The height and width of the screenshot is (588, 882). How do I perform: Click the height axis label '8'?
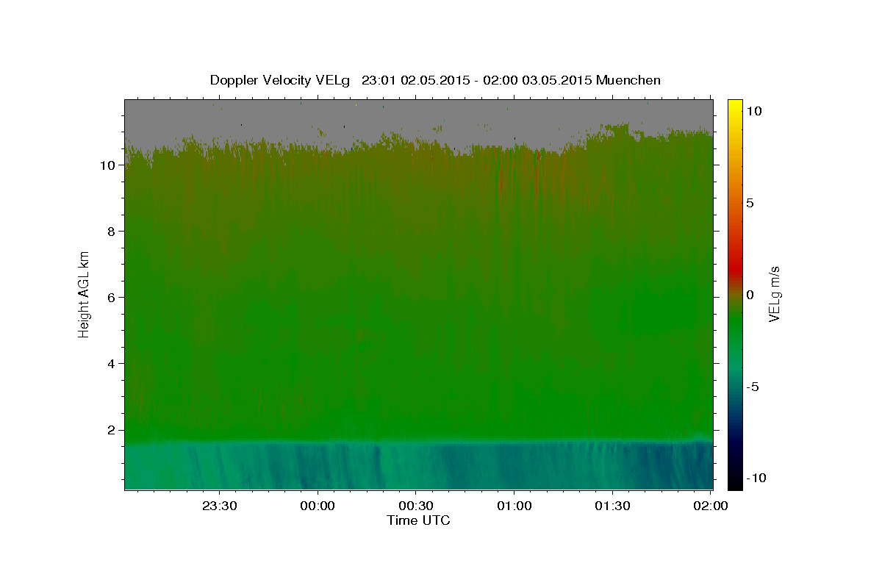coord(111,232)
